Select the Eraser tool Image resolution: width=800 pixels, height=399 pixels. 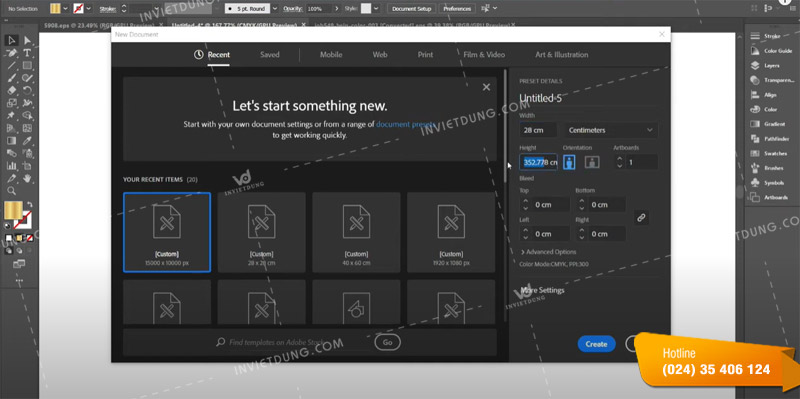12,90
